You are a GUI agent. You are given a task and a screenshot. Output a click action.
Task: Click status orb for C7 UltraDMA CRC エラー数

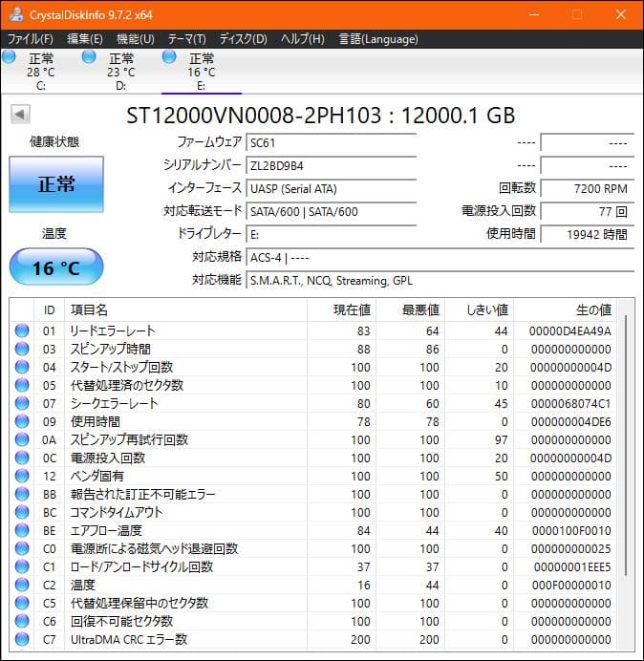coord(22,639)
